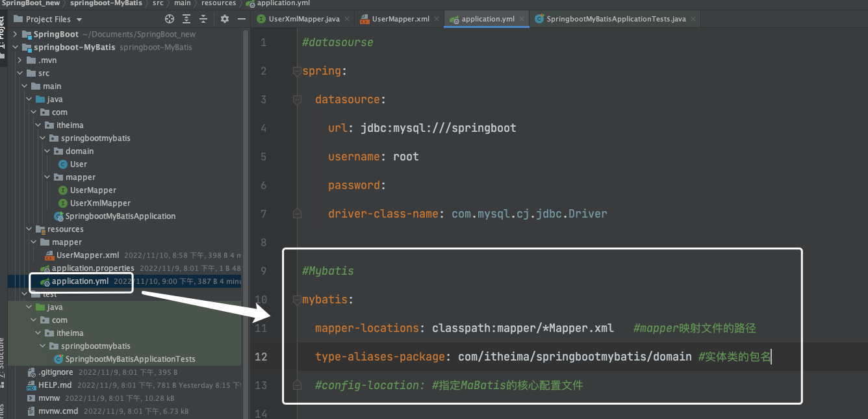Click the 'password' key on line 6
Image resolution: width=868 pixels, height=419 pixels.
click(354, 185)
